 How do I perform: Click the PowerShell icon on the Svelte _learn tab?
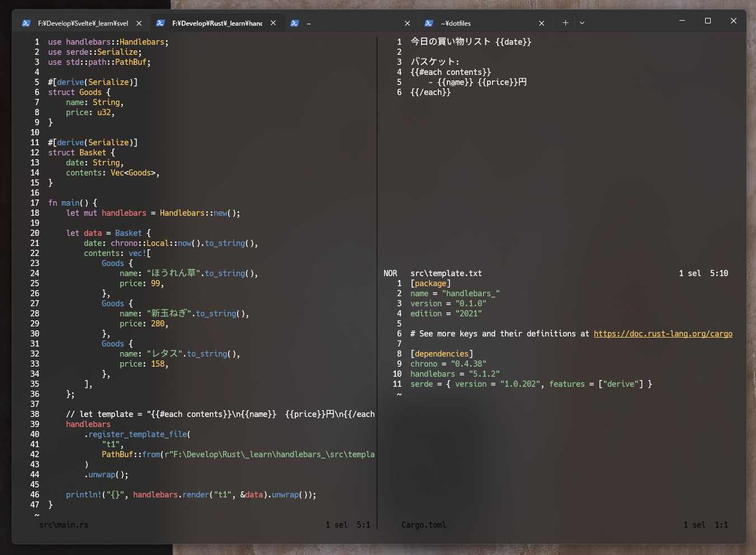point(26,23)
